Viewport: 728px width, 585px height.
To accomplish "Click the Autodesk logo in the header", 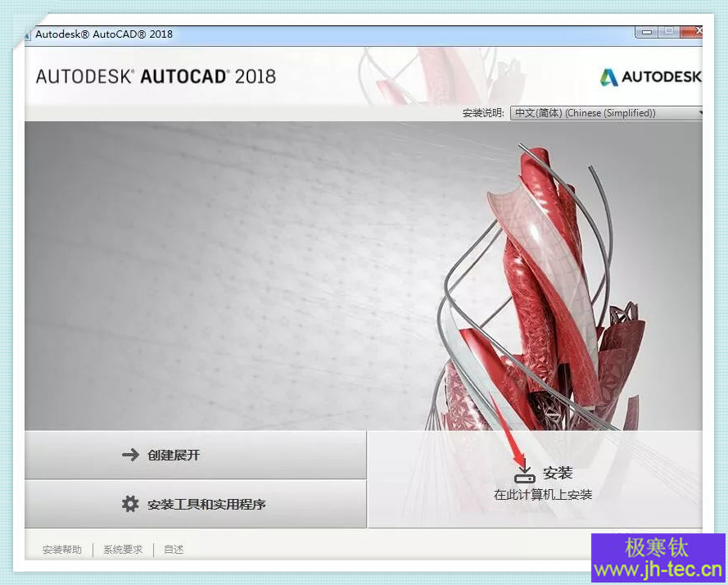I will pyautogui.click(x=650, y=77).
